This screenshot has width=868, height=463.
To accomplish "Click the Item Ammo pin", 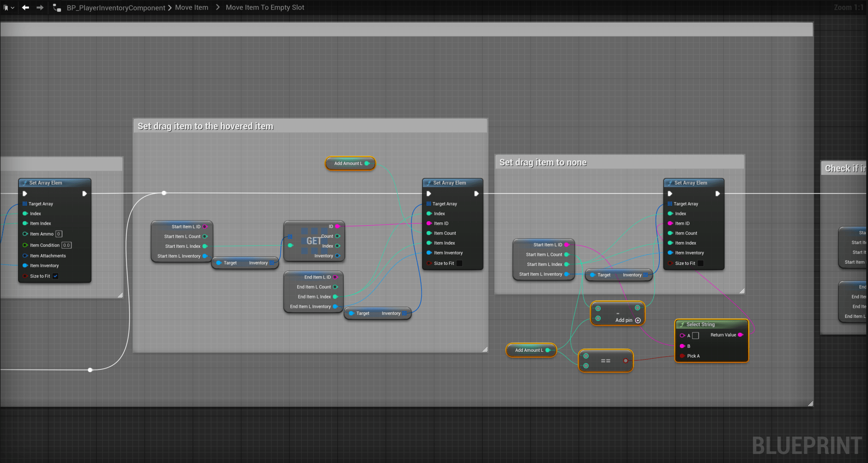I will pyautogui.click(x=25, y=234).
